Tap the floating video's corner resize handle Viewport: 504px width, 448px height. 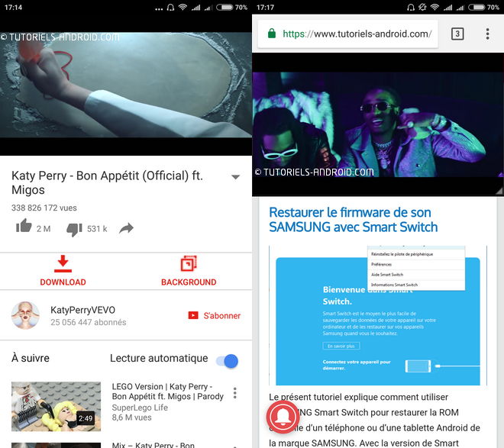[499, 192]
